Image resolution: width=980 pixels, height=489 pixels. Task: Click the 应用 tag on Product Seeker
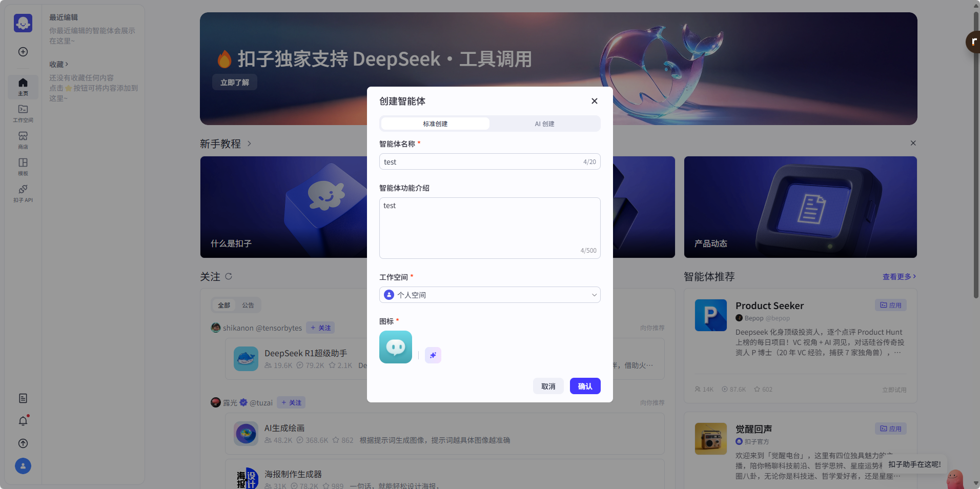(891, 305)
